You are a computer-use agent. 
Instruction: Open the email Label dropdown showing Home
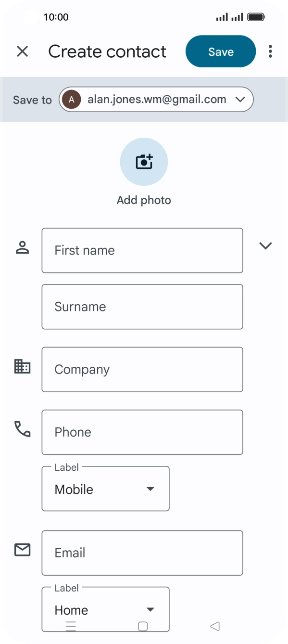click(105, 609)
